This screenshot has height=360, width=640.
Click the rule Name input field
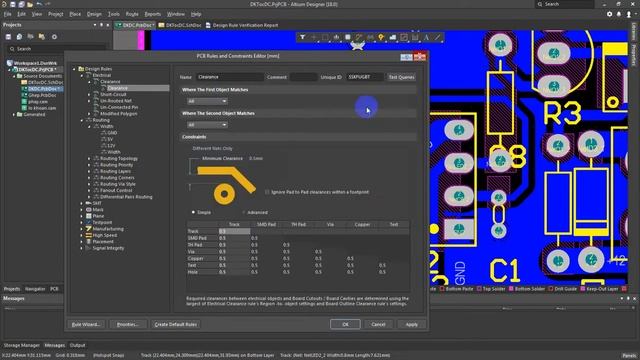pyautogui.click(x=230, y=77)
